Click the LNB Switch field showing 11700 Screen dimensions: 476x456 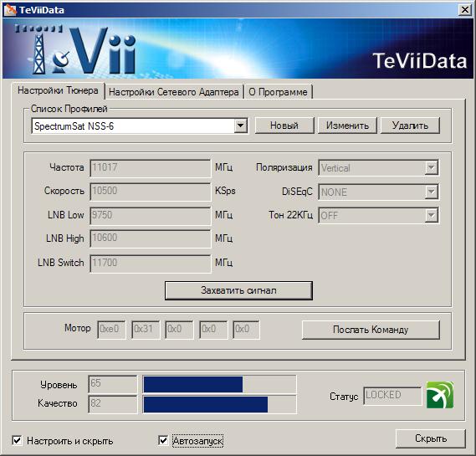151,264
